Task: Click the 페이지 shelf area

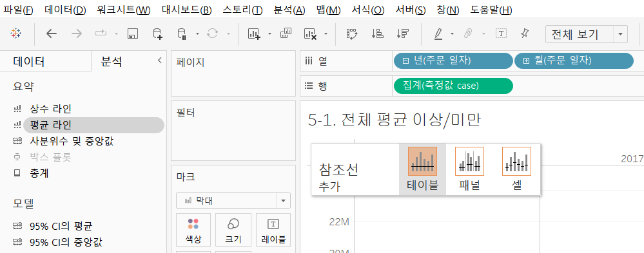Action: tap(233, 73)
